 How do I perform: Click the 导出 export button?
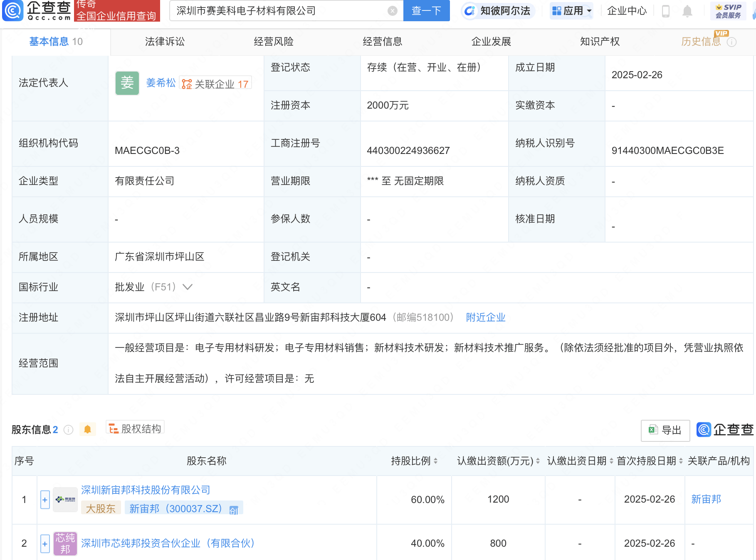(x=665, y=430)
